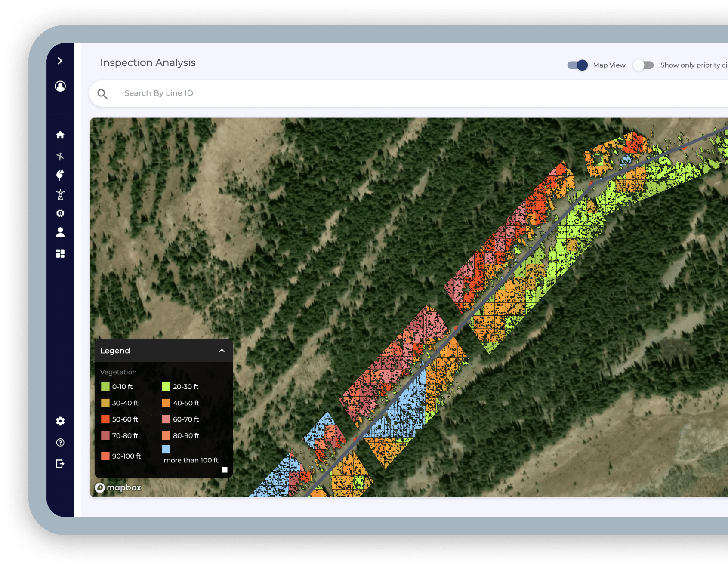728x567 pixels.
Task: Click the Map View label
Action: [609, 65]
